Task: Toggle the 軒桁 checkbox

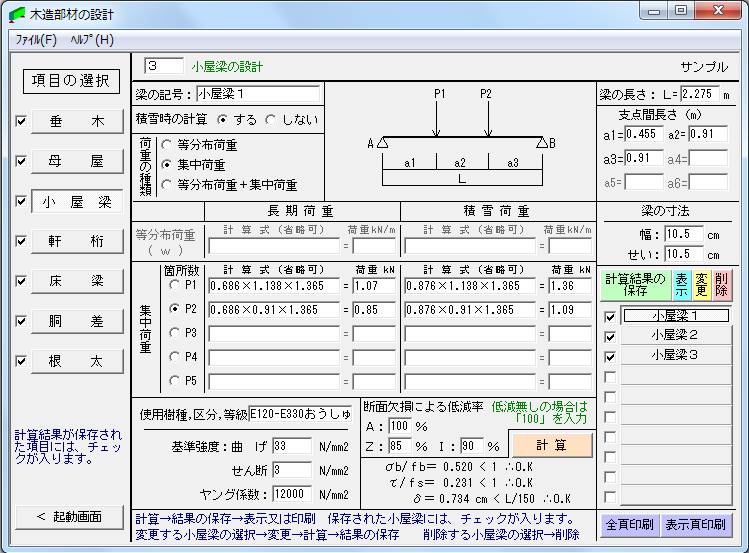Action: coord(21,241)
